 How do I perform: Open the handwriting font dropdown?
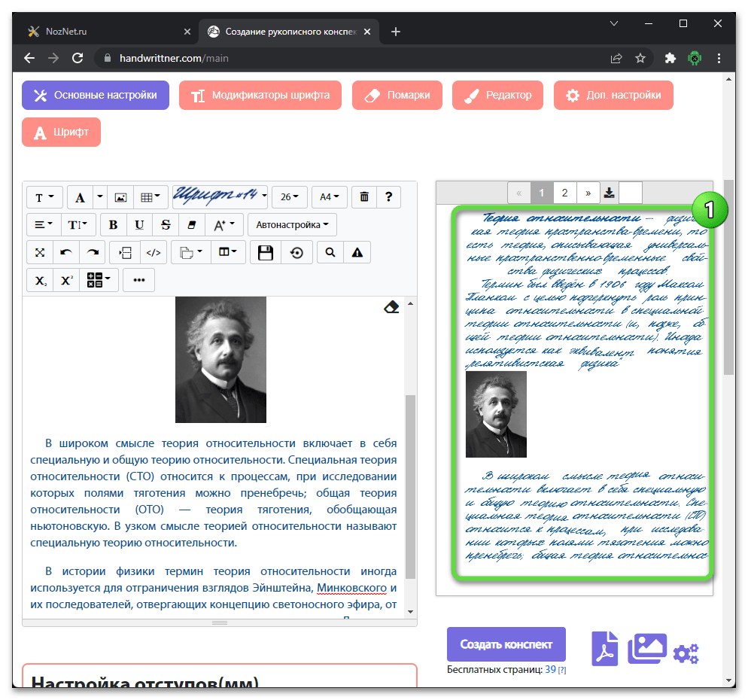(x=220, y=196)
